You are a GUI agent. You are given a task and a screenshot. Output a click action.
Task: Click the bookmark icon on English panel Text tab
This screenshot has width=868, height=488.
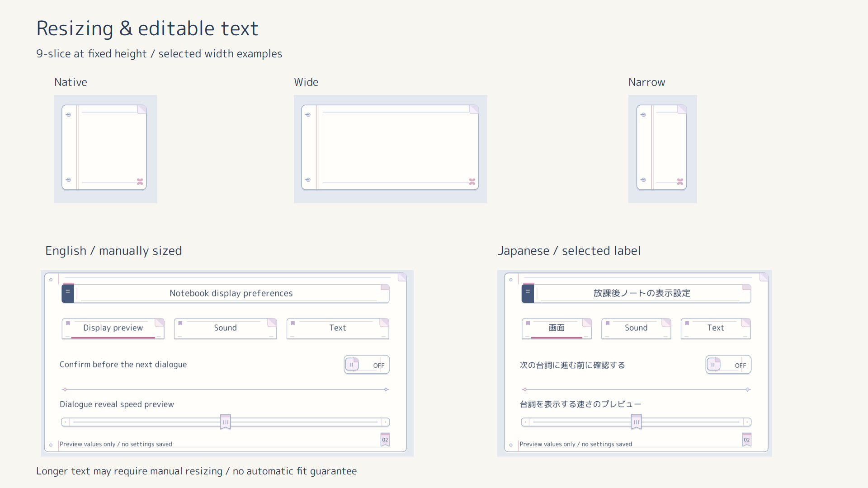[x=293, y=323]
